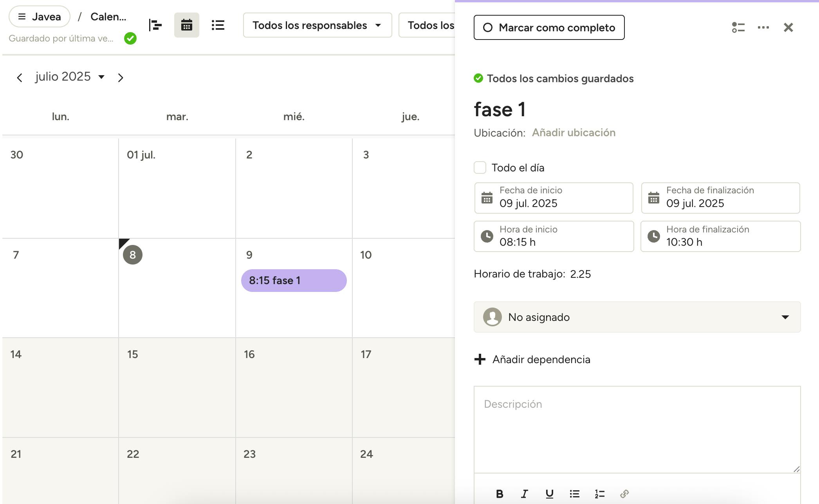Insert a numbered list in description
This screenshot has height=504, width=819.
click(599, 494)
